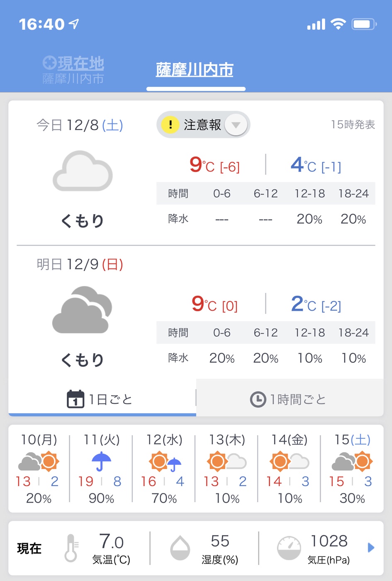
Task: Tap the yellow warning exclamation icon
Action: pos(170,124)
